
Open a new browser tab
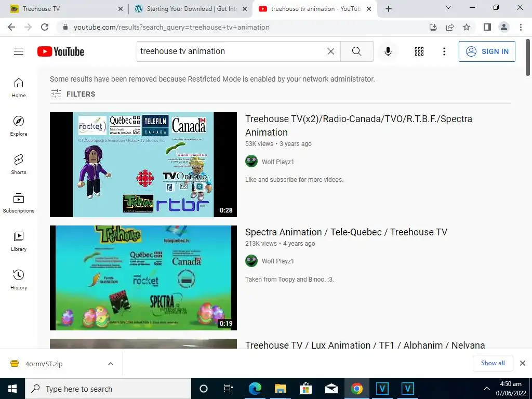[x=389, y=9]
